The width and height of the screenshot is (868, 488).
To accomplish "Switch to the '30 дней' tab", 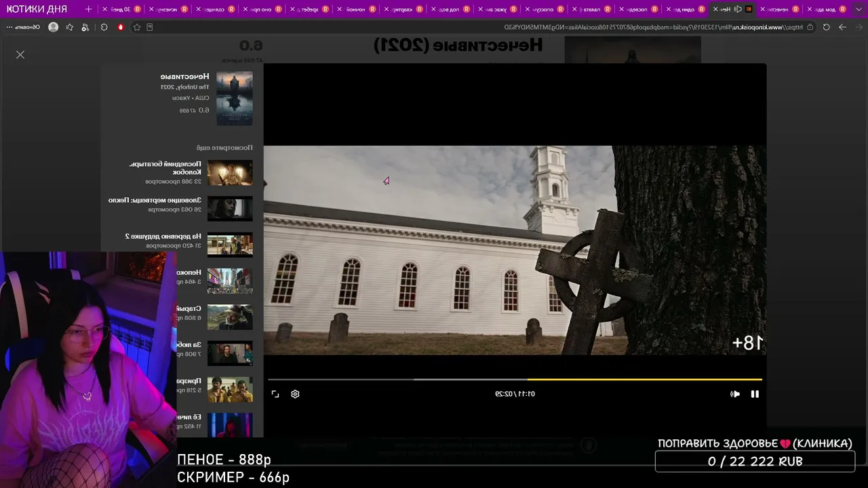I will (122, 9).
